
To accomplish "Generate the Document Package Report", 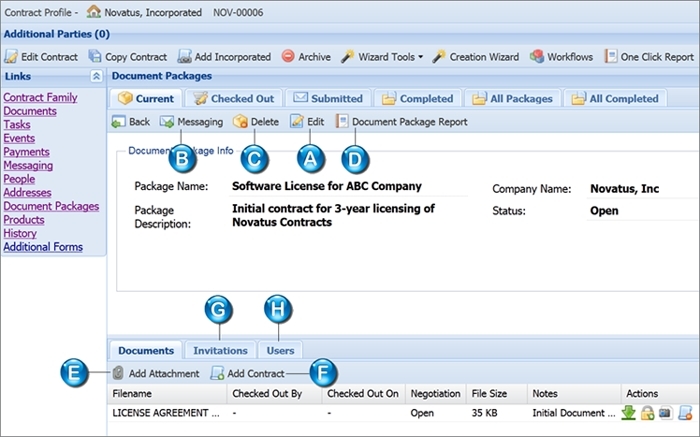I will click(x=401, y=122).
